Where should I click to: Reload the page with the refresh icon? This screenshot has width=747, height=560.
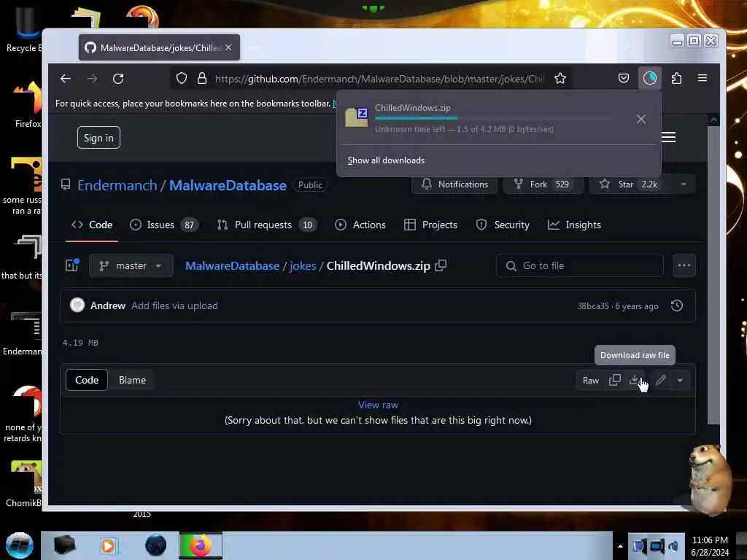pyautogui.click(x=118, y=79)
